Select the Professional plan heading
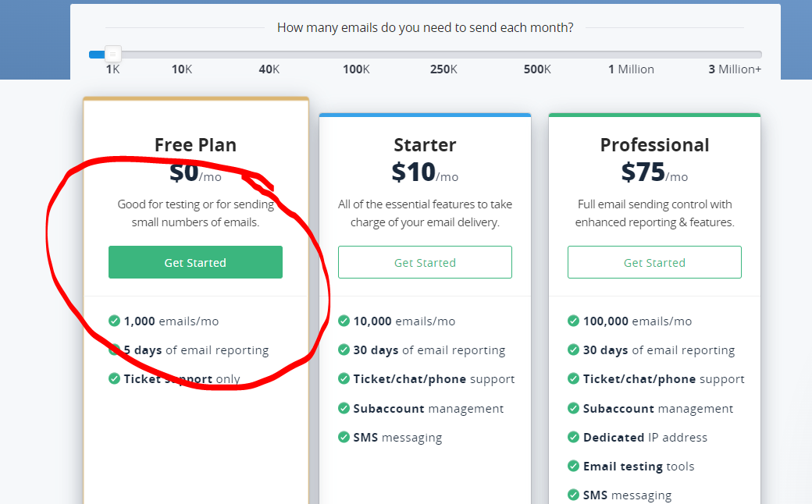The image size is (812, 504). (654, 145)
